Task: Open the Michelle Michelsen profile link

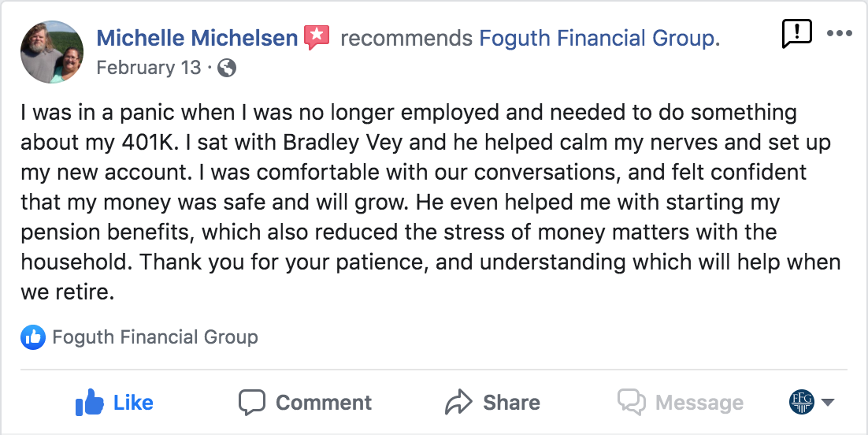Action: point(197,38)
